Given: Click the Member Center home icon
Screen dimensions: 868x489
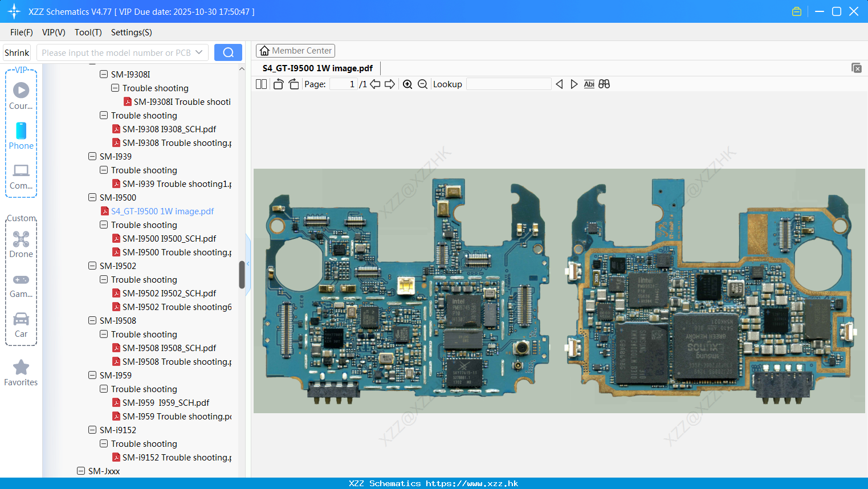Looking at the screenshot, I should [x=264, y=51].
